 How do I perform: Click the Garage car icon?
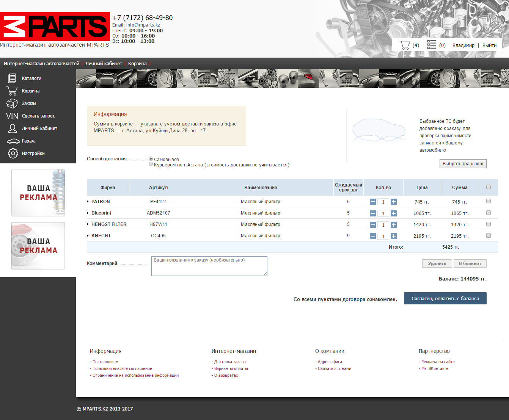click(13, 141)
